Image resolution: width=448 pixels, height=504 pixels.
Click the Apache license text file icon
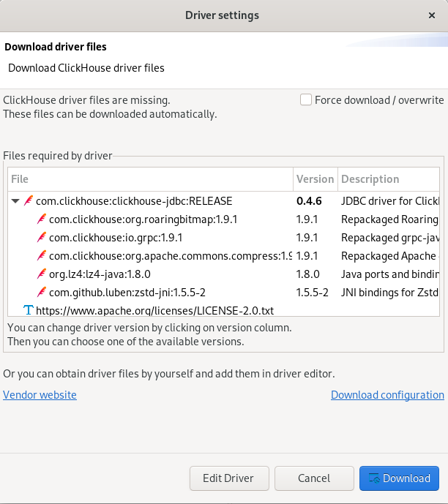point(29,310)
